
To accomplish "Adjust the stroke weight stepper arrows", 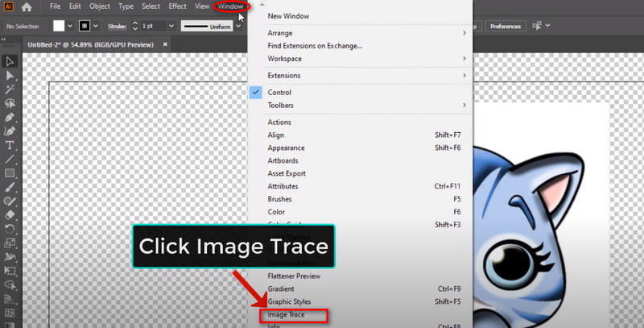I will (135, 27).
